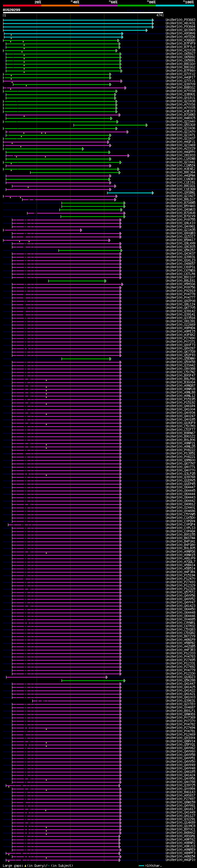Click the green alignment bar of UniRef100_A2SY29
Screen dimensions: 197x868
[43, 149]
